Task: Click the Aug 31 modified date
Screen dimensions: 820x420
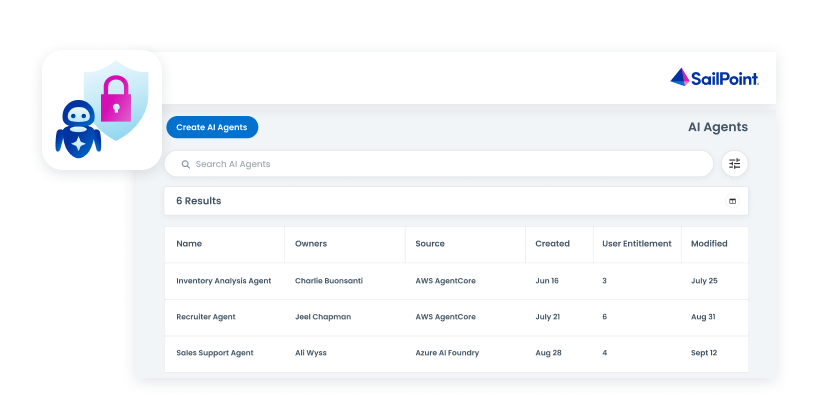Action: pos(703,317)
